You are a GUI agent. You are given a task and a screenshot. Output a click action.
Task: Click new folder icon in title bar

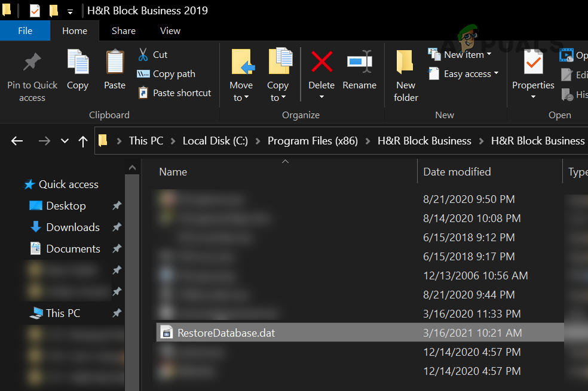pyautogui.click(x=54, y=11)
